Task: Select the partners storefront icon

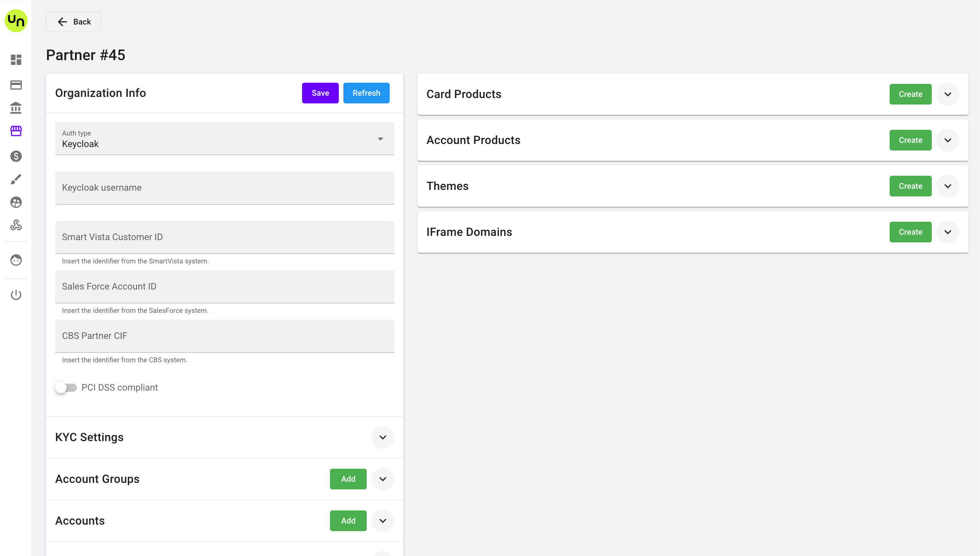Action: click(x=16, y=131)
